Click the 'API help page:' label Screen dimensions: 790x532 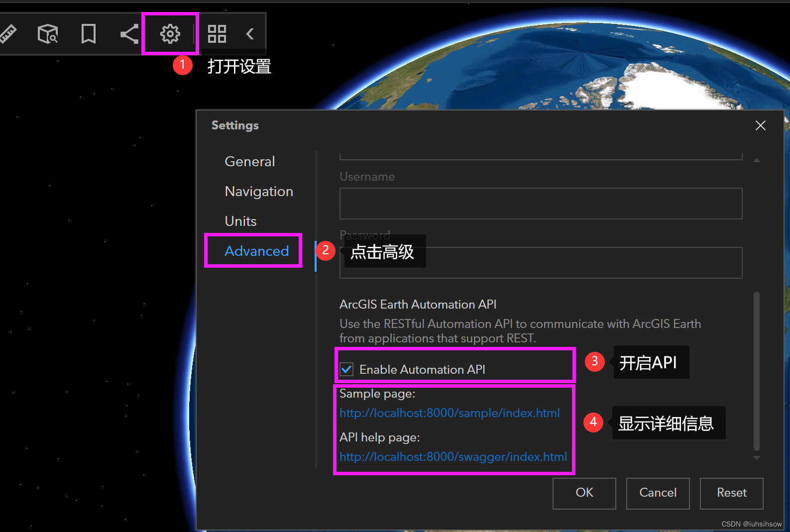coord(380,437)
